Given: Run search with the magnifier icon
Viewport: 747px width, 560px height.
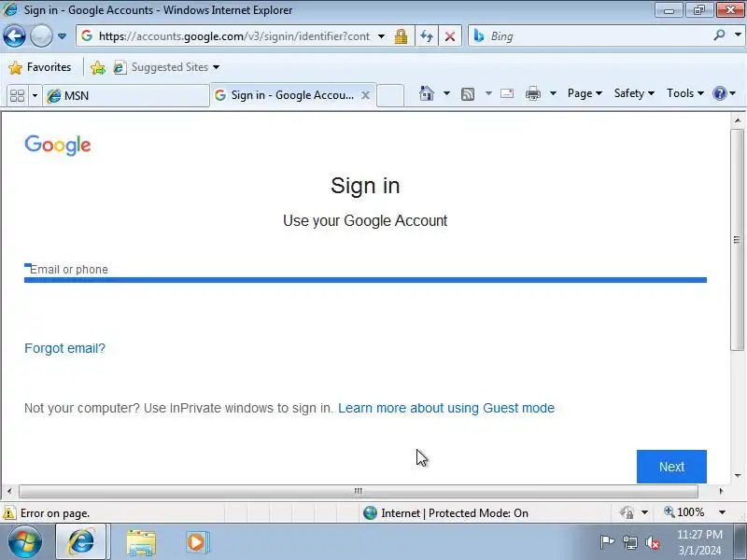Looking at the screenshot, I should point(719,35).
